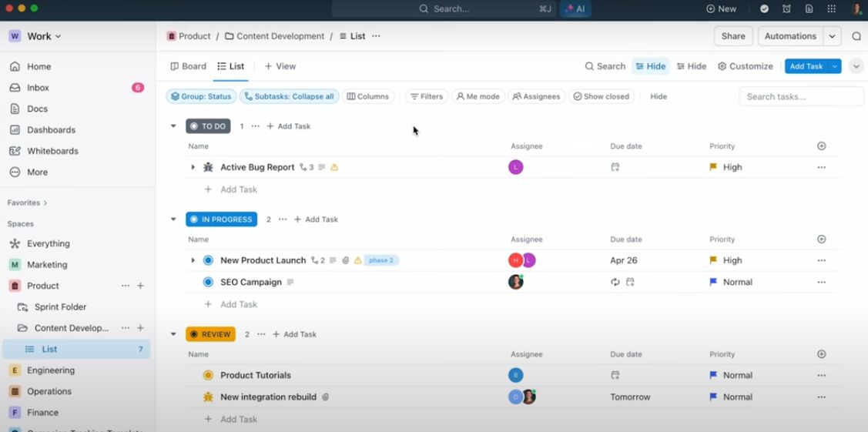Viewport: 868px width, 432px height.
Task: Toggle SEO Campaign status circle
Action: 208,282
